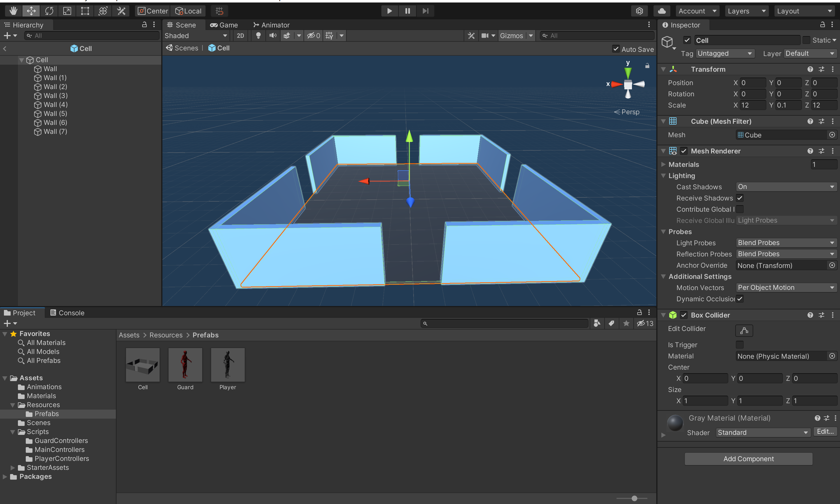Toggle Cell object active checkbox
840x504 pixels.
click(687, 40)
